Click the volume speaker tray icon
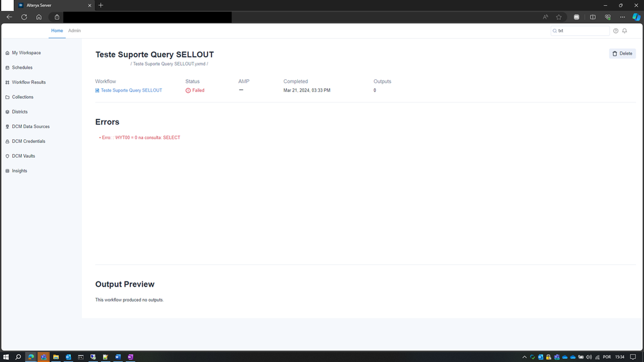The width and height of the screenshot is (644, 362). coord(589,357)
